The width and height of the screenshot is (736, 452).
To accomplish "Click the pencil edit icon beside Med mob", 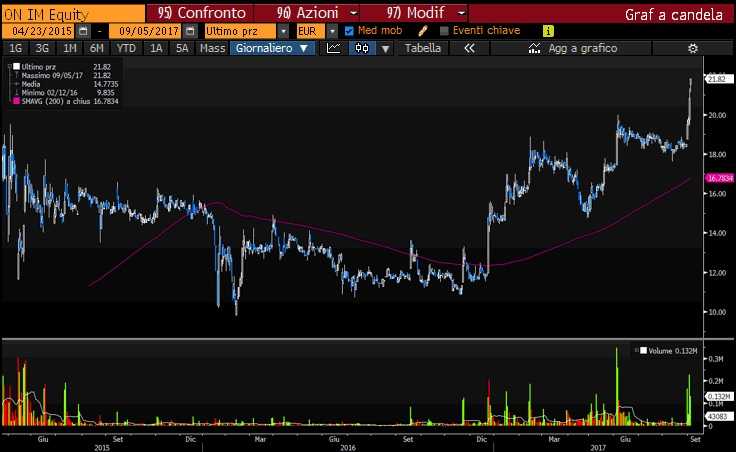I will pos(423,31).
